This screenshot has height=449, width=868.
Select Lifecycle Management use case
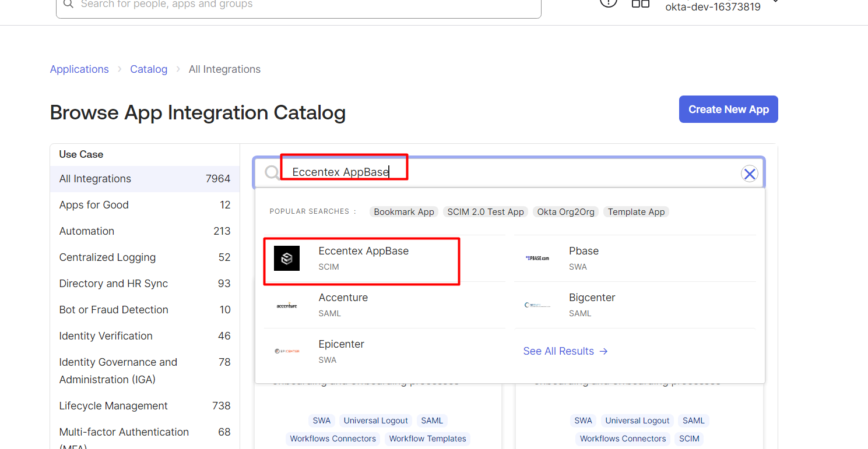click(145, 406)
